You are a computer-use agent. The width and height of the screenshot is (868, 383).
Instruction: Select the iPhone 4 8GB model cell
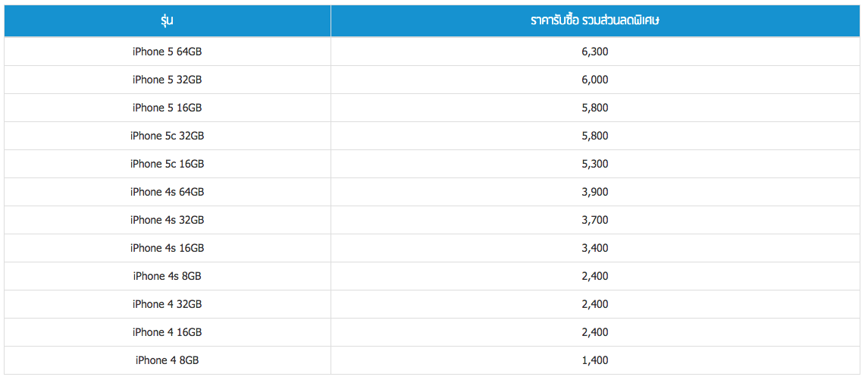pos(167,360)
